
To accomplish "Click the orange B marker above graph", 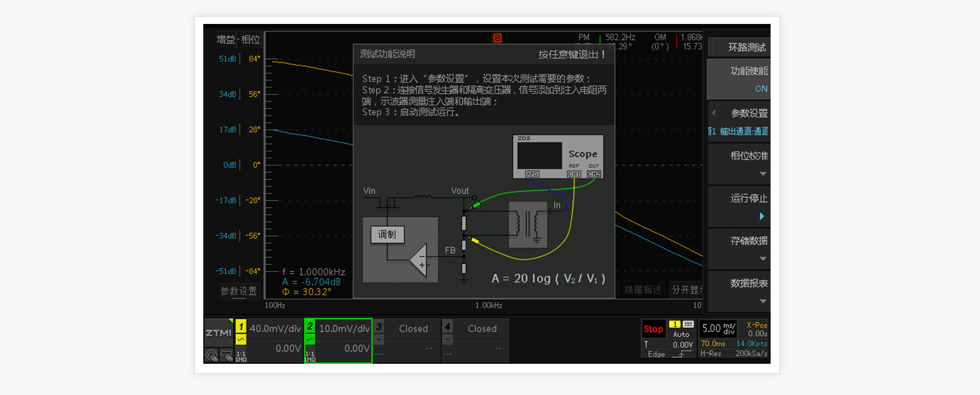I will [x=497, y=38].
